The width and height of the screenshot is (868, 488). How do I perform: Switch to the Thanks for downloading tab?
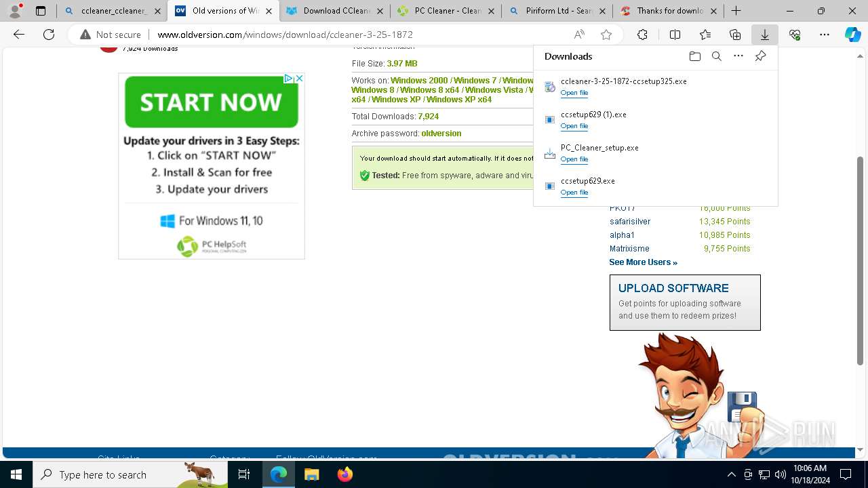click(669, 11)
